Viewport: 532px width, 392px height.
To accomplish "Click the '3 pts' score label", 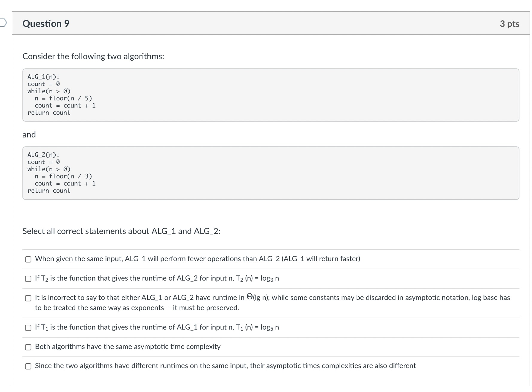I will click(x=509, y=24).
